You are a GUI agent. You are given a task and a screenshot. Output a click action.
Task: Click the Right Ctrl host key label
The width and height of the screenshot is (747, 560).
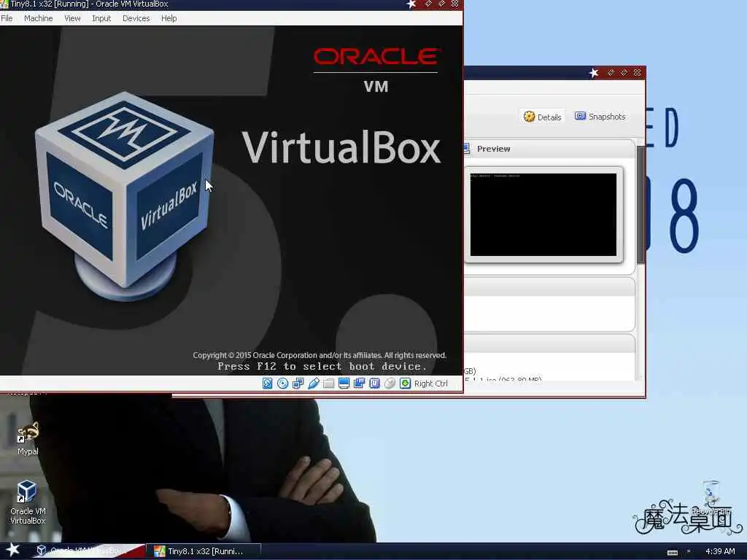[430, 384]
